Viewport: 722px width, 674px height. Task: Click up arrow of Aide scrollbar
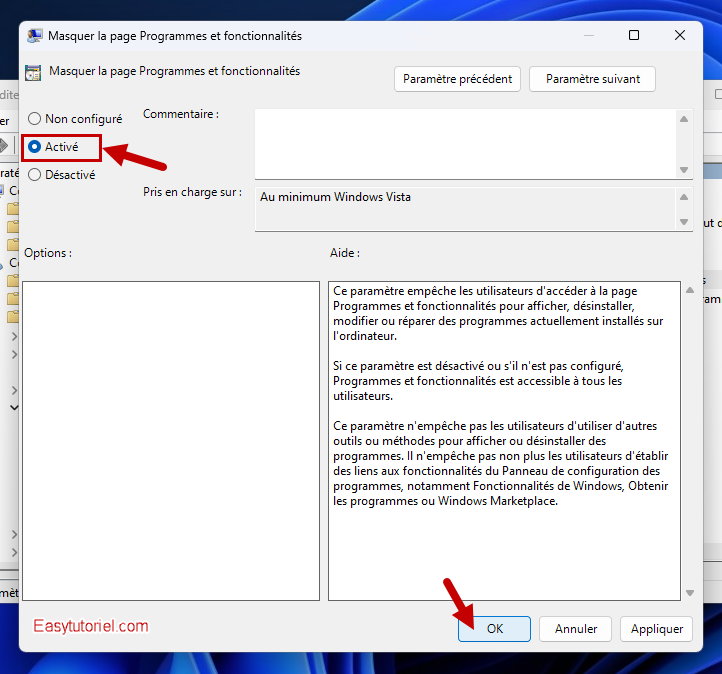690,290
